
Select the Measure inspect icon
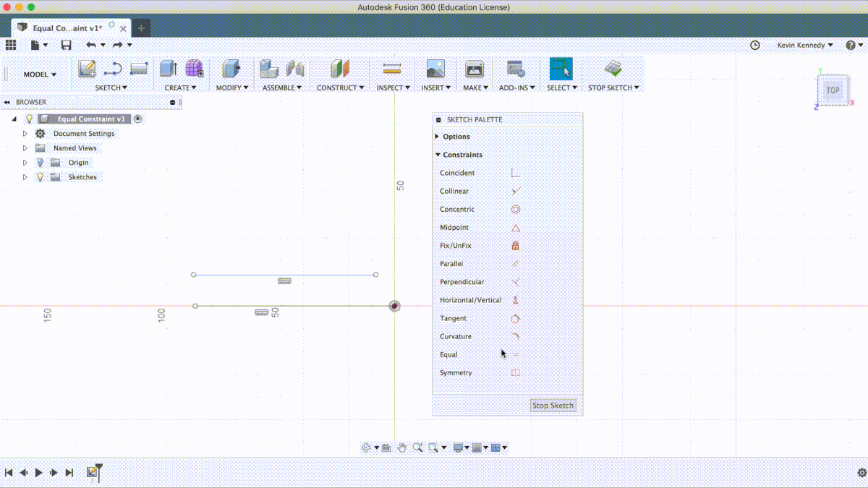pos(392,69)
